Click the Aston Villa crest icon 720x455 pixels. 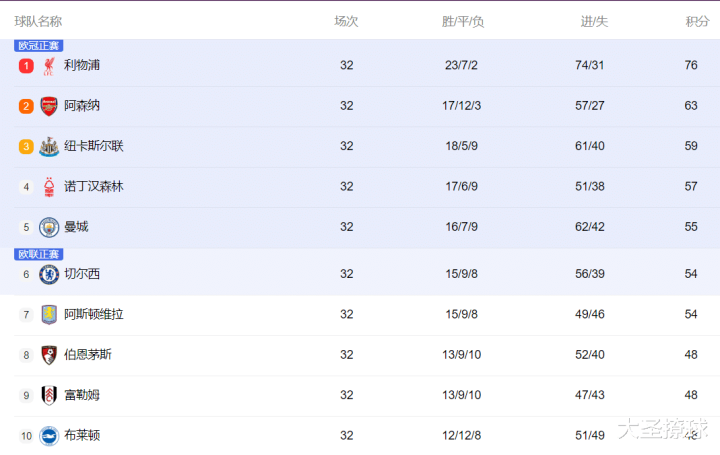click(49, 315)
